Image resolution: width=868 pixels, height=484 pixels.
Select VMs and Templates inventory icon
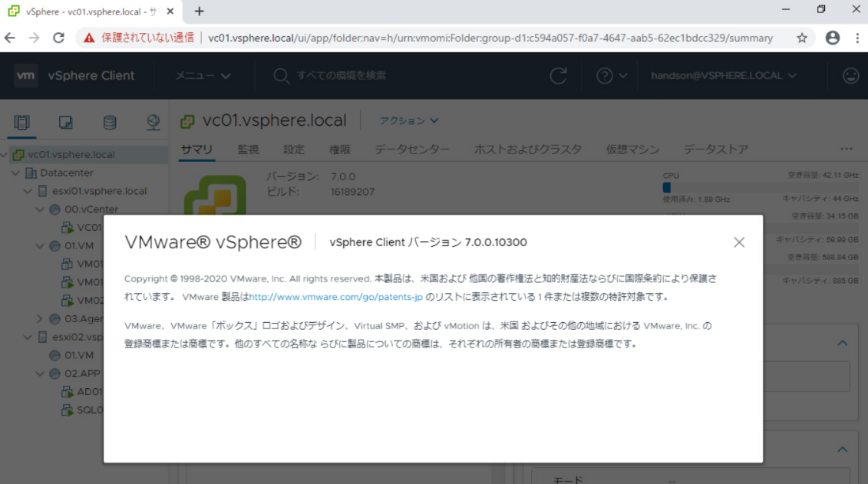pyautogui.click(x=66, y=122)
